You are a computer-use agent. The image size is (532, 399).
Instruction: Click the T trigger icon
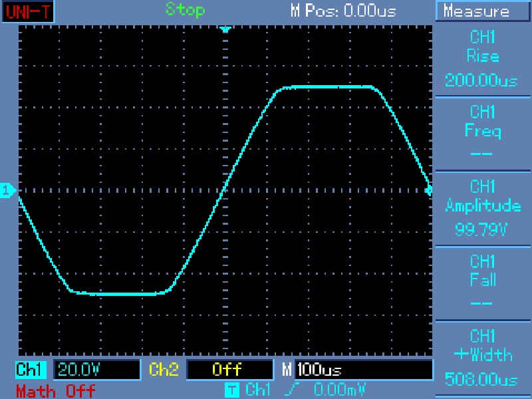click(231, 390)
